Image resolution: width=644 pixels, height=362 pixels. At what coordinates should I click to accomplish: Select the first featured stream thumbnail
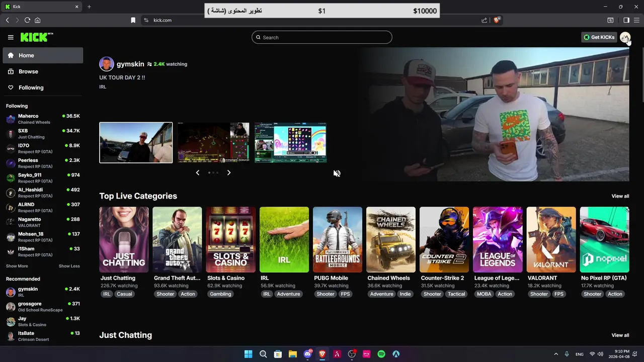(136, 143)
